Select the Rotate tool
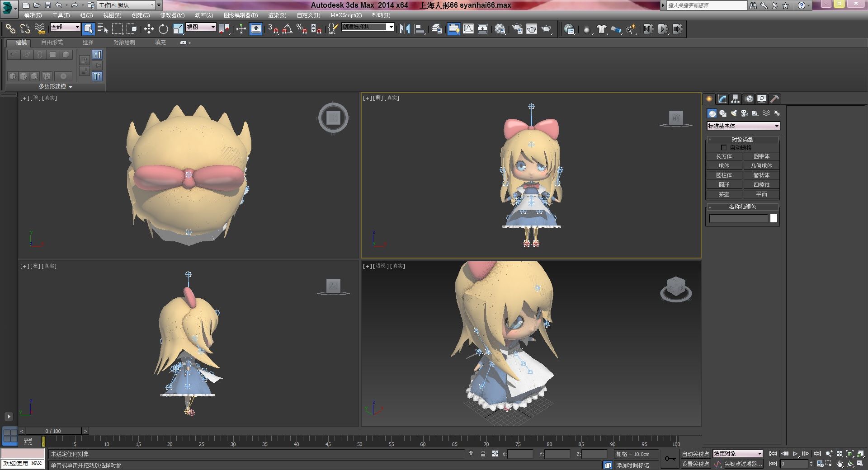Screen dimensions: 868x470 163,29
